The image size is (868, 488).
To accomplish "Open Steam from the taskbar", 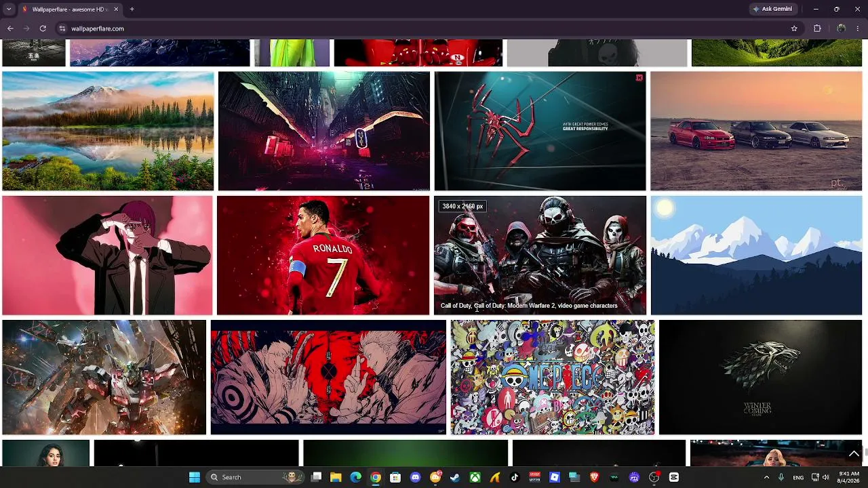I will coord(455,477).
